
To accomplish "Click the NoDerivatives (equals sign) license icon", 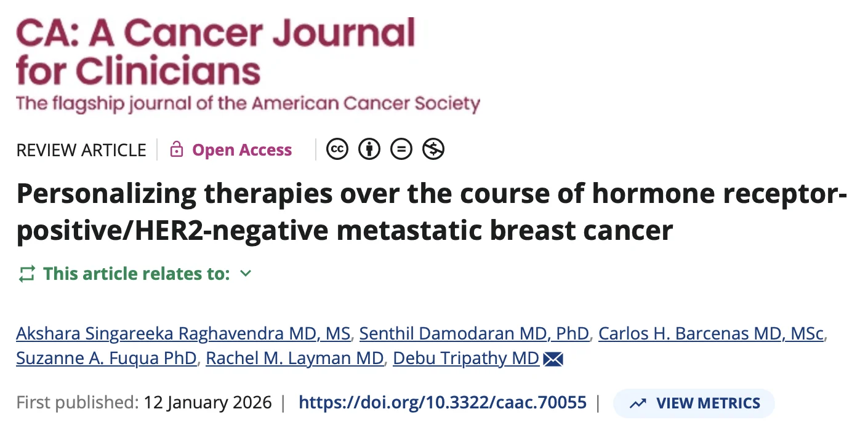I will coord(401,149).
